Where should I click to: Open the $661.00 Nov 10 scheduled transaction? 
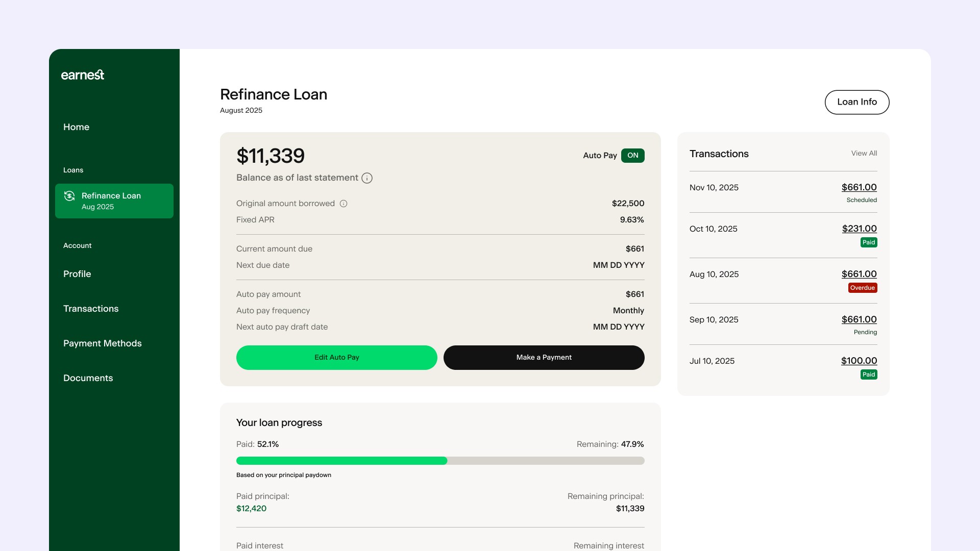(x=859, y=187)
